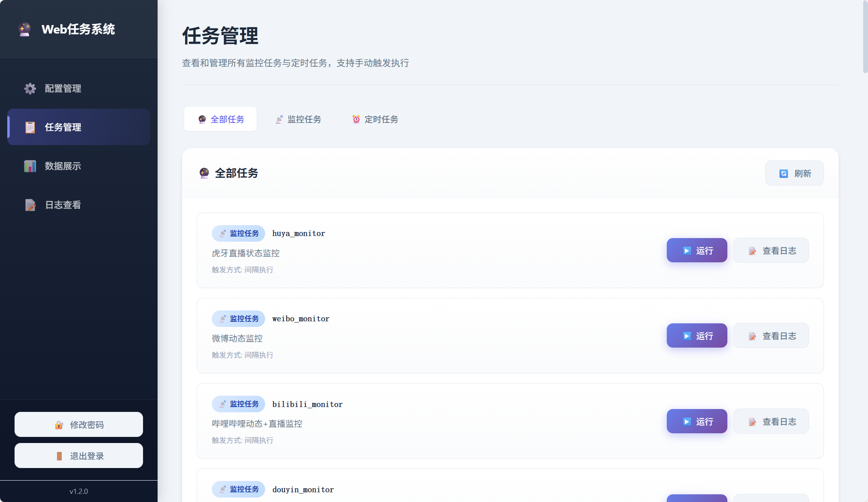Image resolution: width=868 pixels, height=502 pixels.
Task: Switch to the 定时任务 tab
Action: click(x=375, y=119)
